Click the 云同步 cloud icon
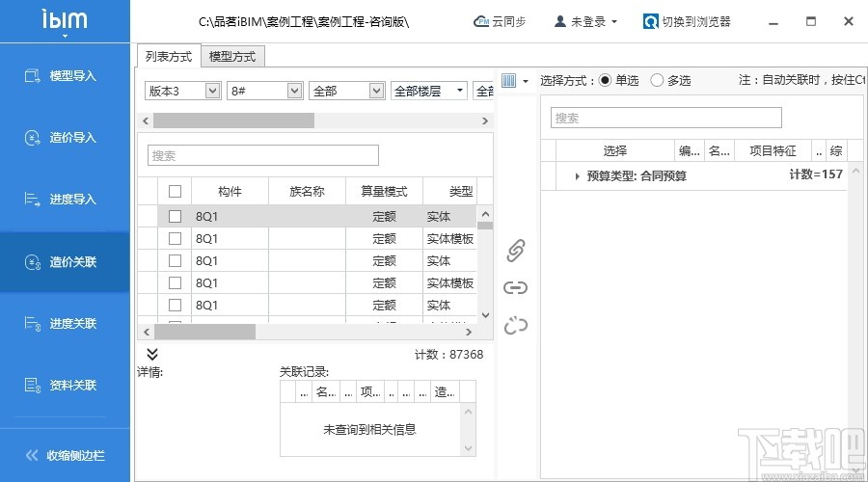 (481, 21)
